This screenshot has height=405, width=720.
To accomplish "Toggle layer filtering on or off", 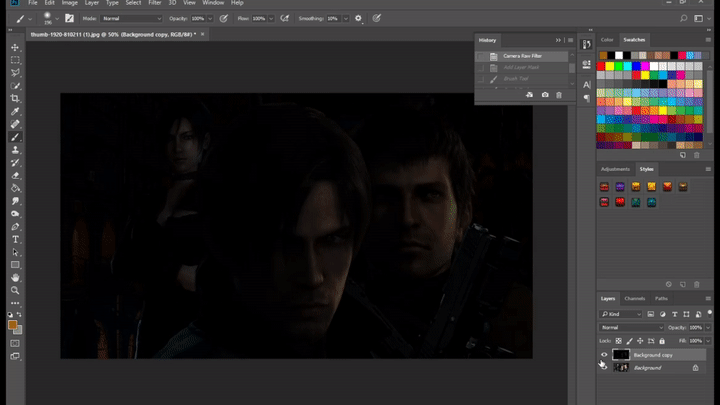I will coord(710,313).
